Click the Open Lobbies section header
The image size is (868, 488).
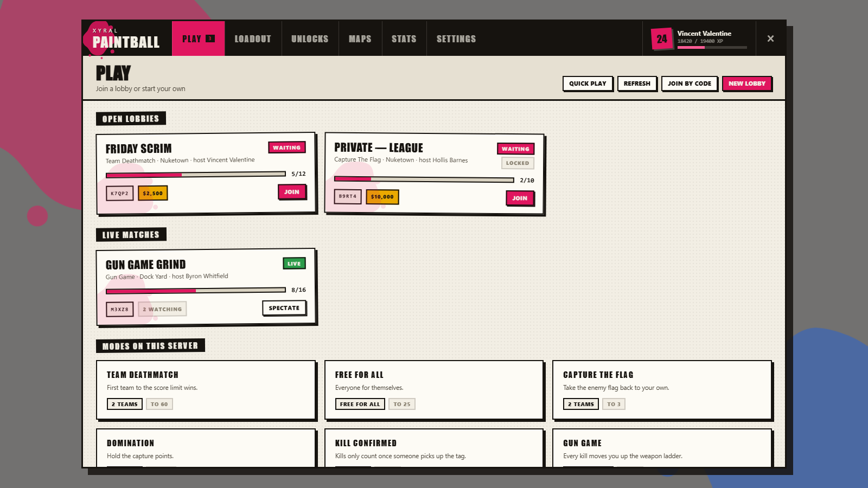click(131, 119)
